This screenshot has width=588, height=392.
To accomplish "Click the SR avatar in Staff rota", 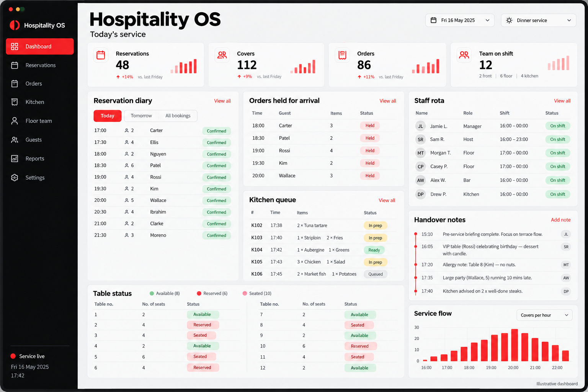I will coord(420,139).
